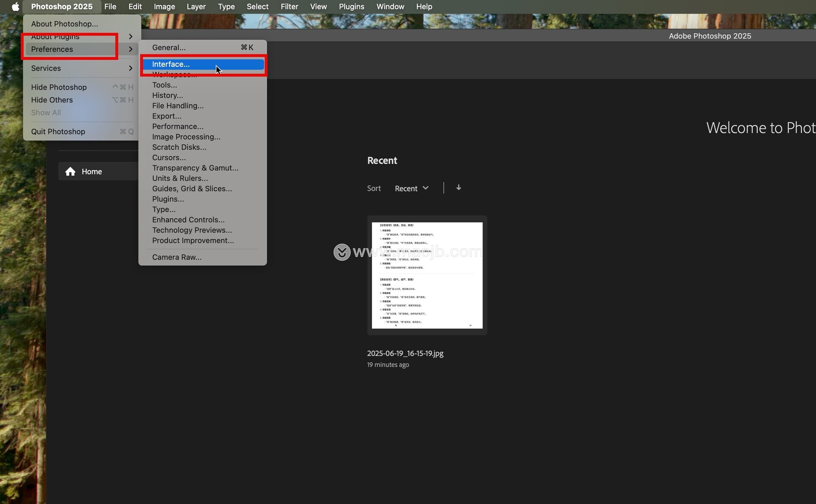The image size is (816, 504).
Task: Open Type... preferences entry
Action: coord(203,209)
